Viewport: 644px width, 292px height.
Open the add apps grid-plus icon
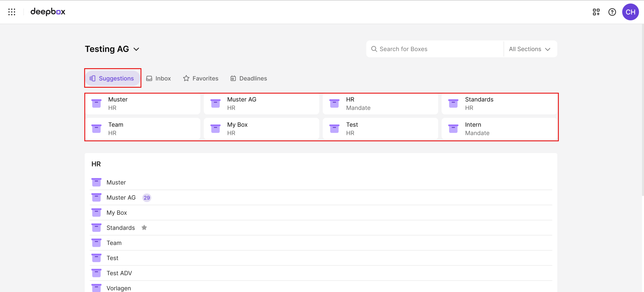pos(596,12)
